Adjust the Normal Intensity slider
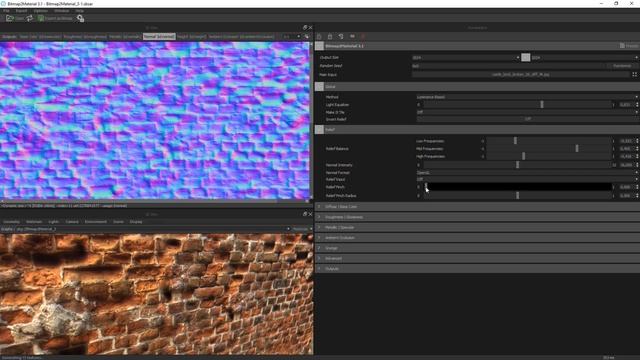The image size is (640, 360). (x=518, y=165)
